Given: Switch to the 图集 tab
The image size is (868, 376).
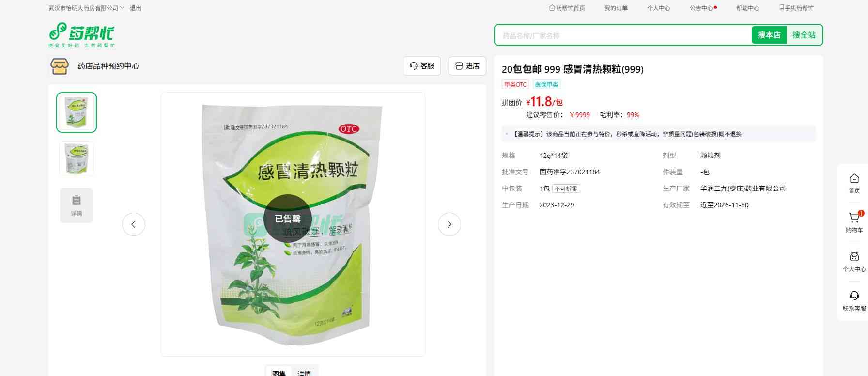Looking at the screenshot, I should click(279, 373).
